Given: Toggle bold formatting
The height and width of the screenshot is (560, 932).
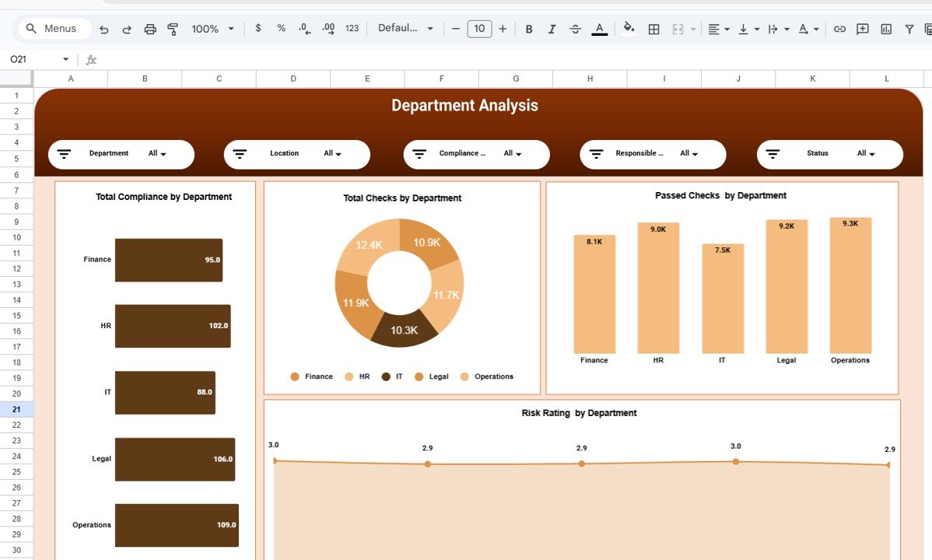Looking at the screenshot, I should [529, 28].
